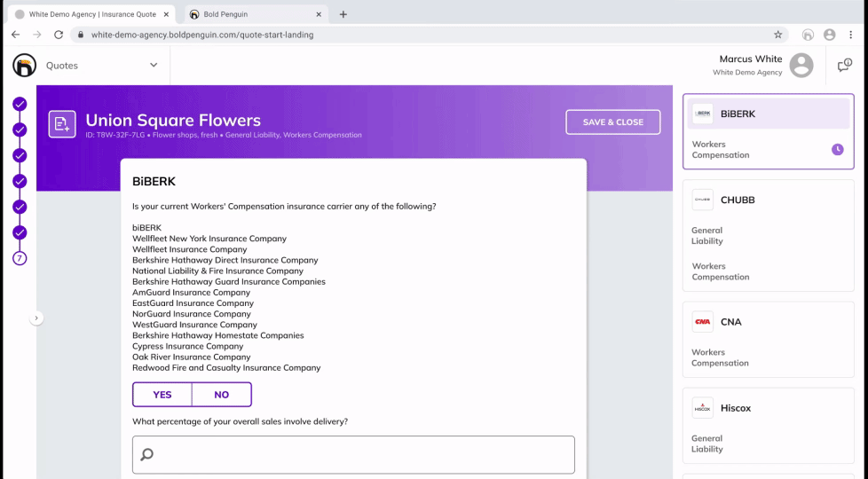Click the address bar URL
The height and width of the screenshot is (479, 868).
[202, 35]
